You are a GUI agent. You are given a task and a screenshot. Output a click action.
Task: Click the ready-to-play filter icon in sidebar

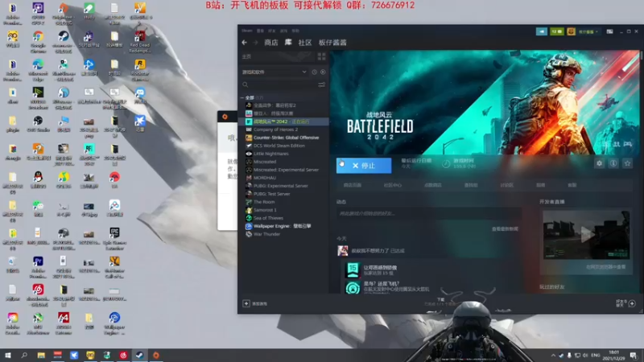pos(323,72)
